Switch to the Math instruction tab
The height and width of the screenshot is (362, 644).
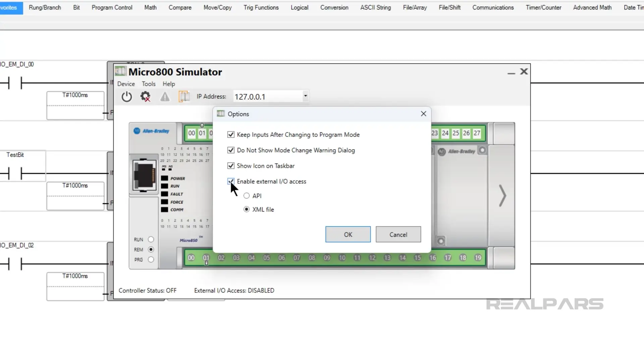tap(150, 7)
